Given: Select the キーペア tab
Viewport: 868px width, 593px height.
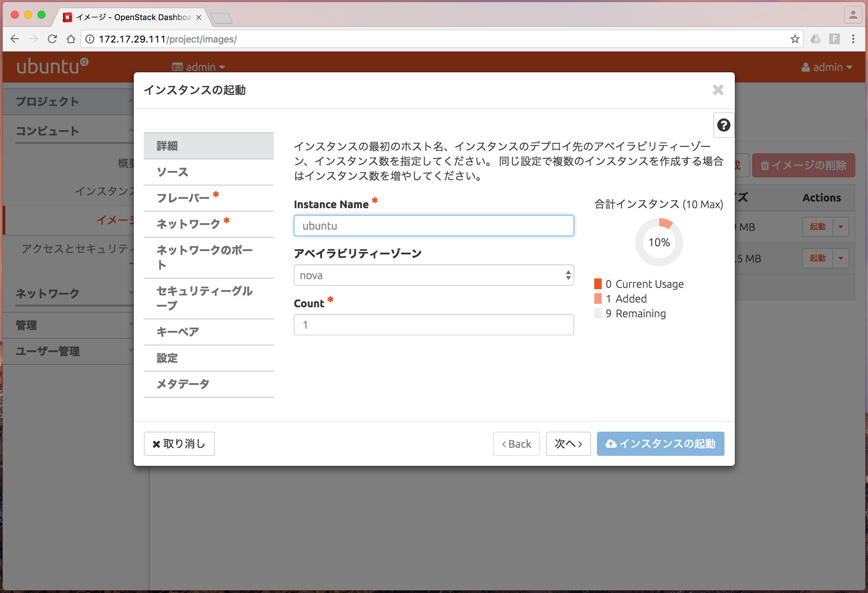Looking at the screenshot, I should tap(178, 332).
